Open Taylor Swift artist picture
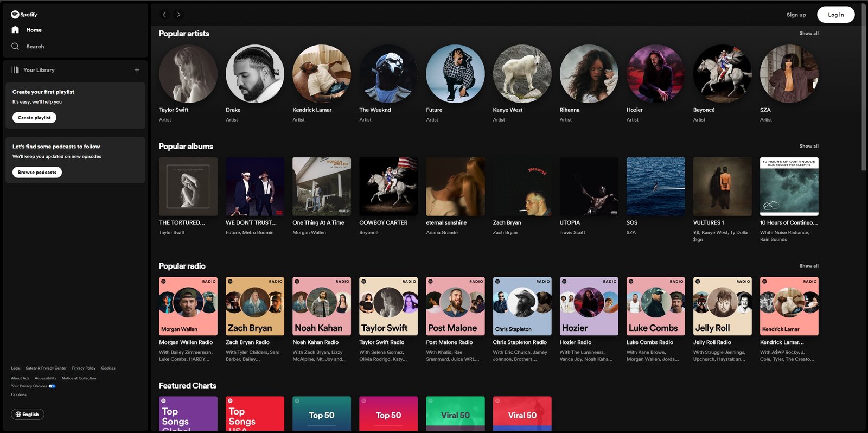This screenshot has width=868, height=433. click(188, 74)
